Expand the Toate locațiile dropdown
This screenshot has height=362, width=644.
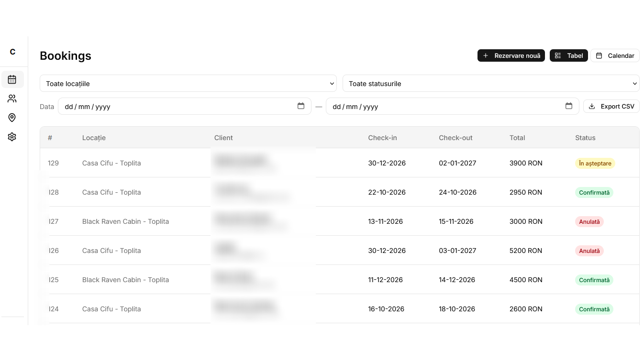188,83
